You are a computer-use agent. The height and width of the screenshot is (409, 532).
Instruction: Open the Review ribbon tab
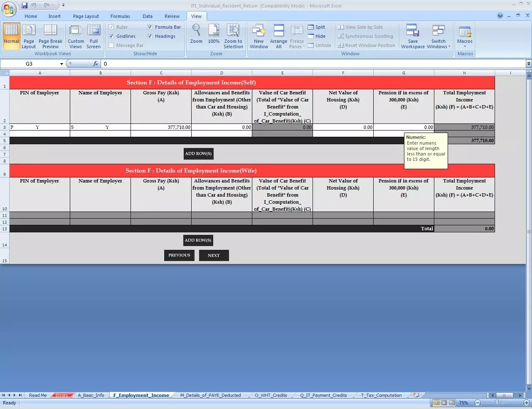click(172, 16)
